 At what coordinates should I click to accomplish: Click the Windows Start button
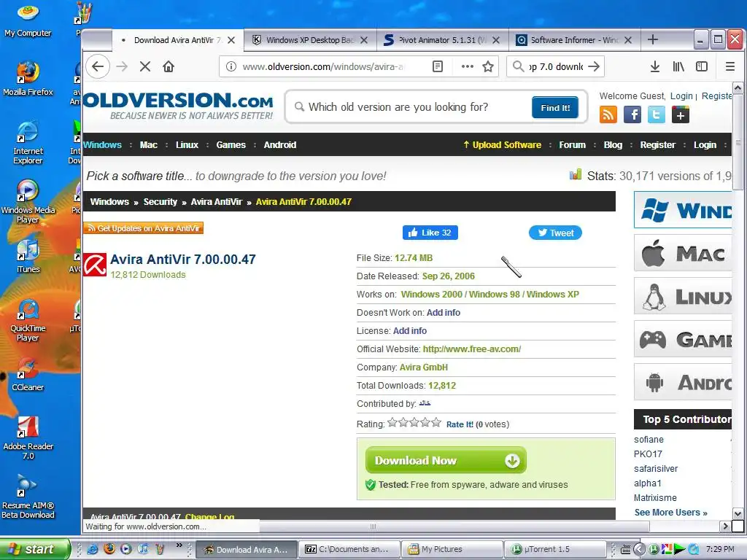pyautogui.click(x=35, y=549)
